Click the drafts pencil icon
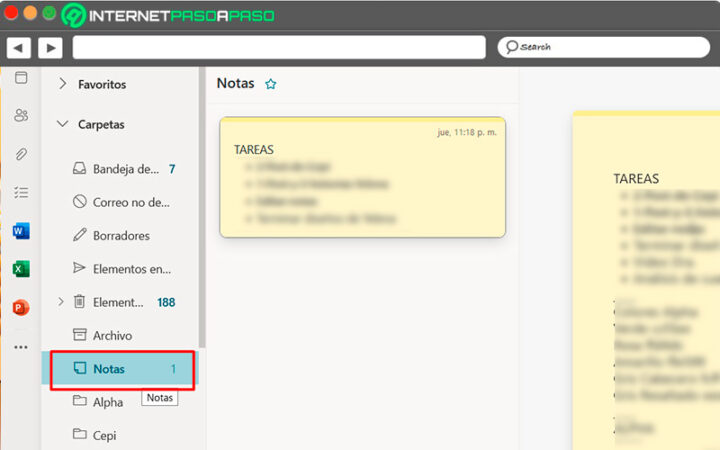Image resolution: width=720 pixels, height=450 pixels. tap(79, 235)
